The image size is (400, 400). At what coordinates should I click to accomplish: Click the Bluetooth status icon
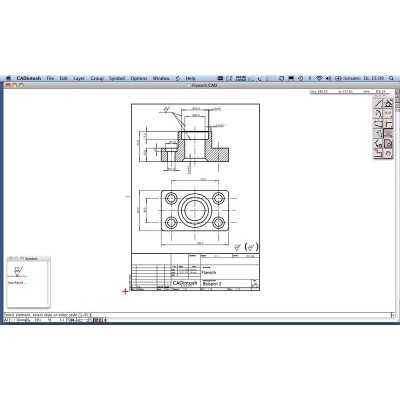(x=310, y=78)
